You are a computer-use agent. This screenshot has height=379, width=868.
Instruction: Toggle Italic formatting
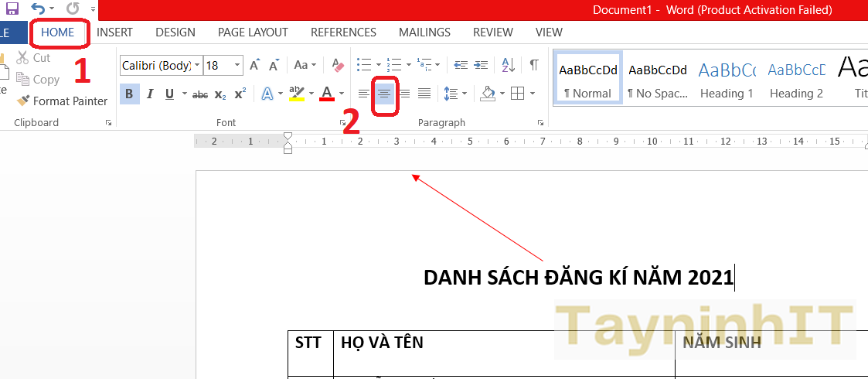(x=149, y=94)
